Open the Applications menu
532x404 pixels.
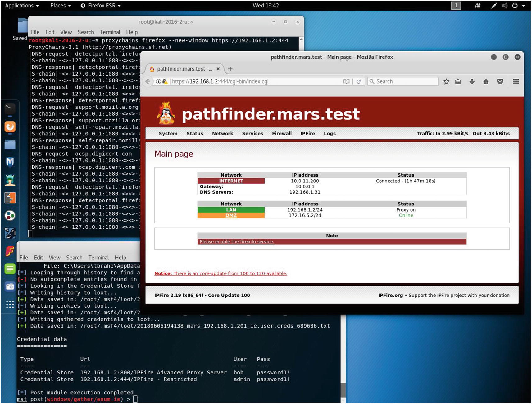tap(22, 6)
